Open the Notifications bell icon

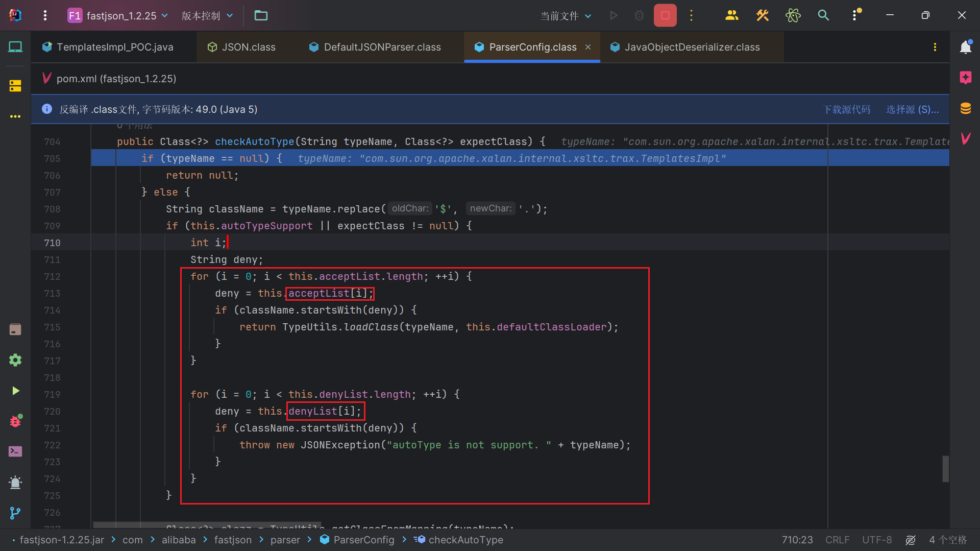tap(966, 47)
